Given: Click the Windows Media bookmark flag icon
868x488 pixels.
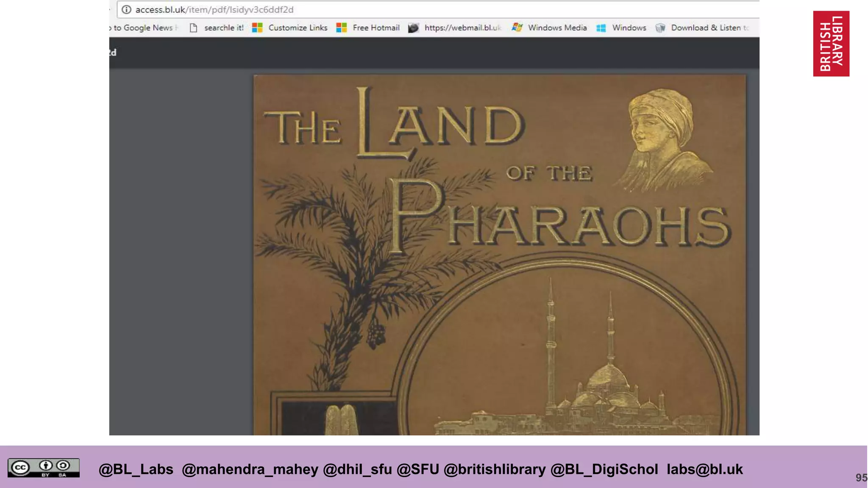Looking at the screenshot, I should pyautogui.click(x=517, y=28).
